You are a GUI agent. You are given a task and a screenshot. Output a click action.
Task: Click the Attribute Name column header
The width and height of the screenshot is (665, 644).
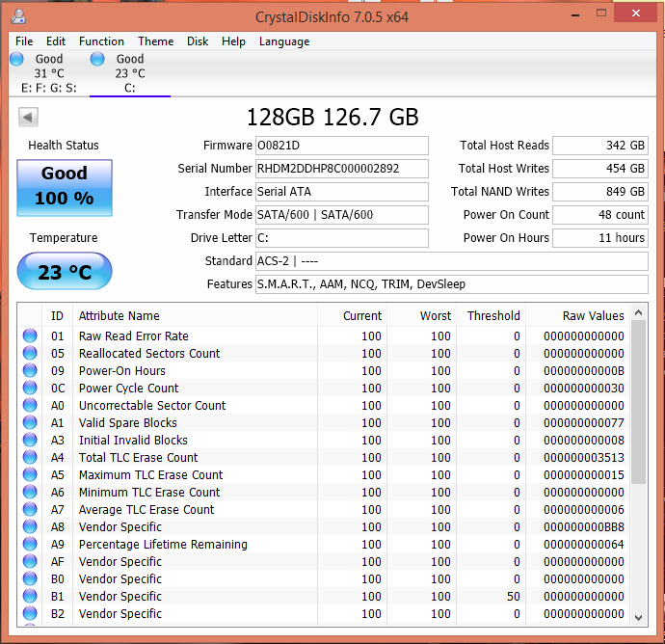pos(195,315)
